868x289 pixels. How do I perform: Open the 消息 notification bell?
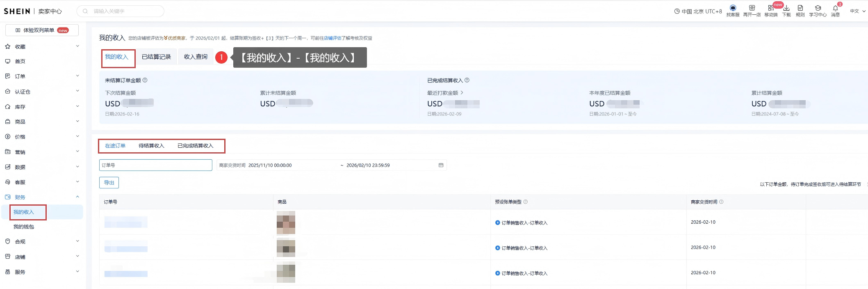835,8
